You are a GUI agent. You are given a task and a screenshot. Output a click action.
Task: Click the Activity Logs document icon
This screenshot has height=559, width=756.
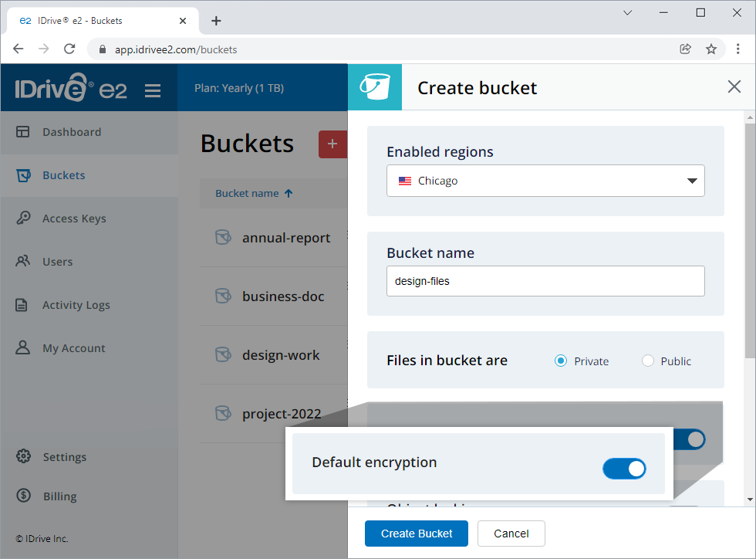22,305
